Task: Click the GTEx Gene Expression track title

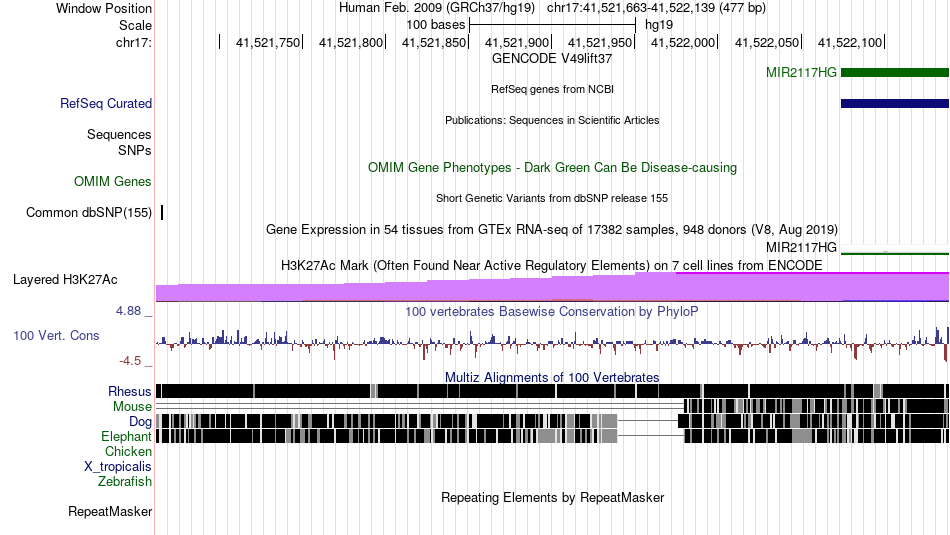Action: (552, 230)
